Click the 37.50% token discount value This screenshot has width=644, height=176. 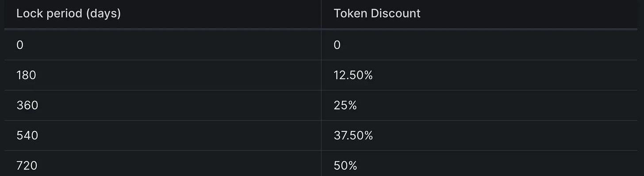point(353,135)
